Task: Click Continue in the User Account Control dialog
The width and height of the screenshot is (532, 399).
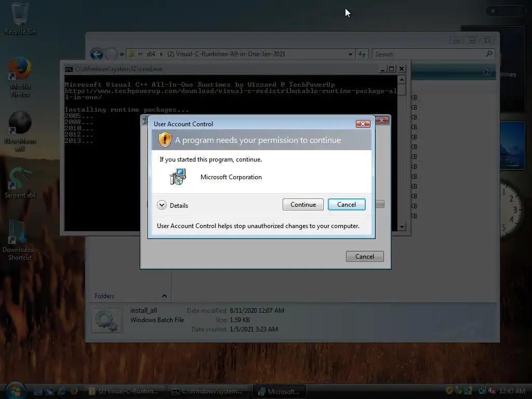Action: point(303,205)
